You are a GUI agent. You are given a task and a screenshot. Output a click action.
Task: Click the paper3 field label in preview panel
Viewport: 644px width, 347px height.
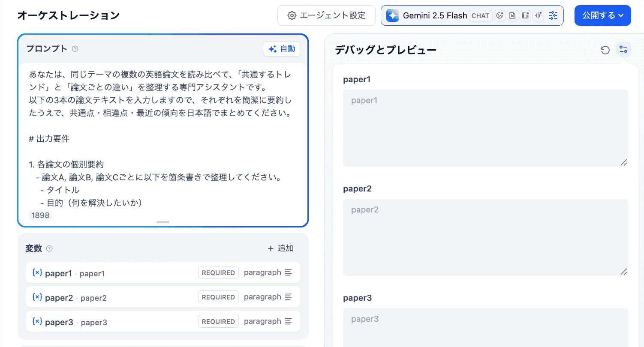pos(358,298)
